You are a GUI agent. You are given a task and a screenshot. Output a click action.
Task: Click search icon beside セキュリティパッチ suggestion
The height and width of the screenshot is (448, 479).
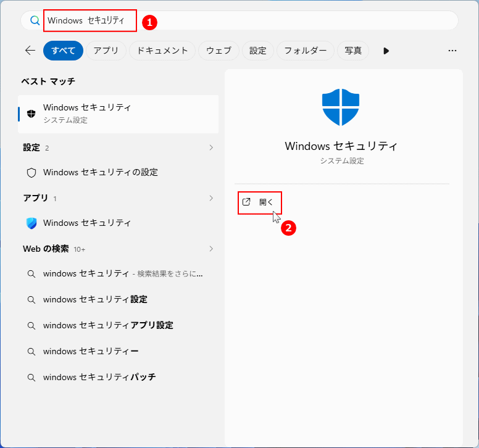[31, 378]
